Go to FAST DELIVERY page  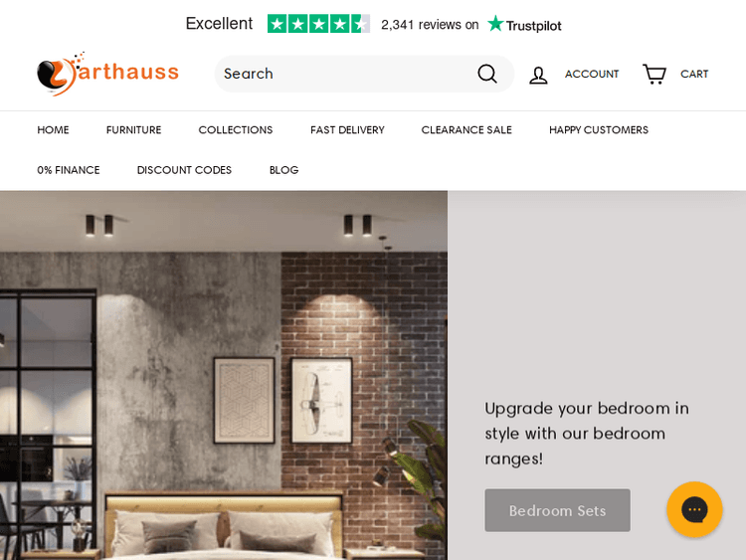pos(347,130)
